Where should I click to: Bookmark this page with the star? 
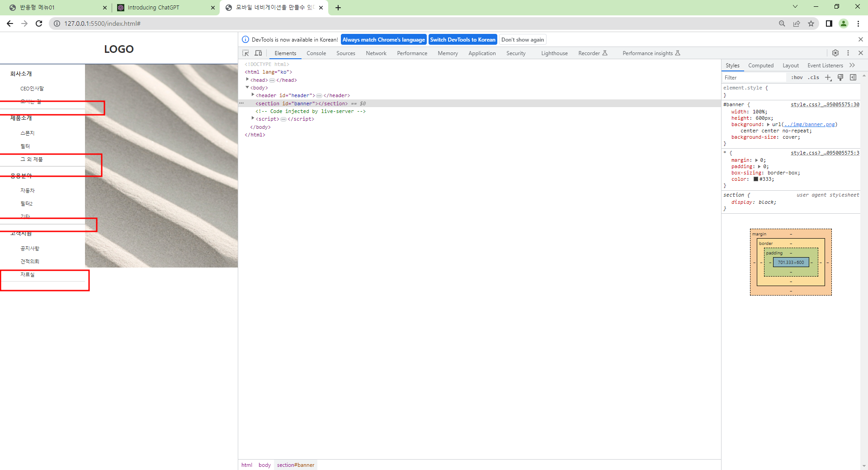[x=811, y=23]
